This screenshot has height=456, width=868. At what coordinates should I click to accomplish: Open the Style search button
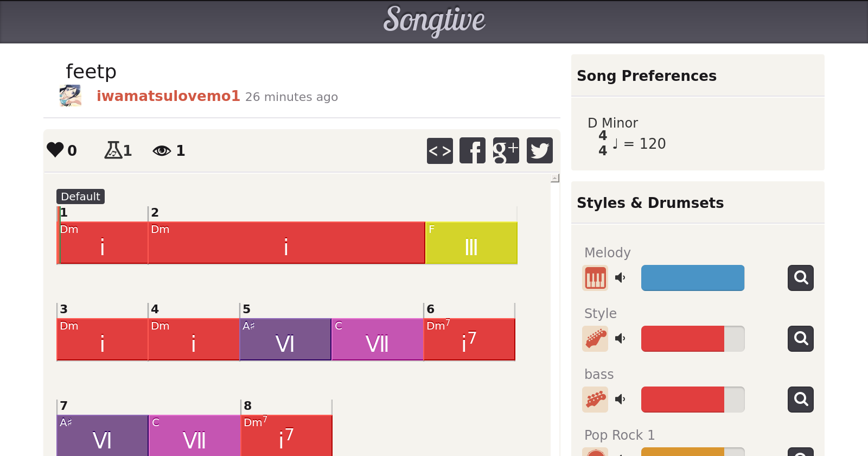coord(800,339)
